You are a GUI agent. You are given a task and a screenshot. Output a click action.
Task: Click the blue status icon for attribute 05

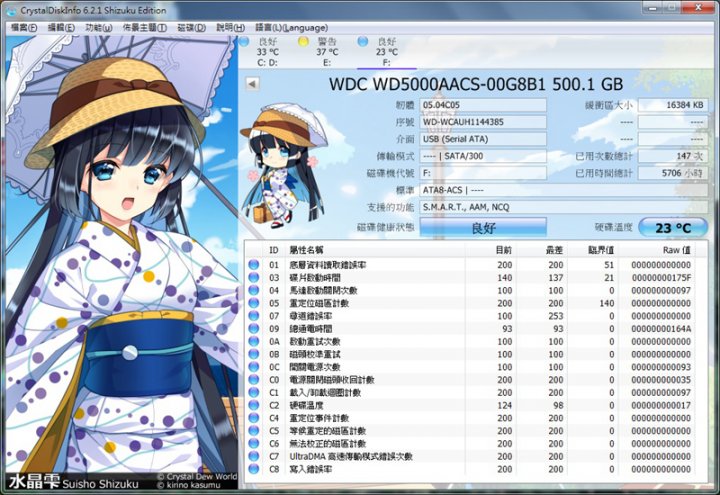[x=253, y=303]
